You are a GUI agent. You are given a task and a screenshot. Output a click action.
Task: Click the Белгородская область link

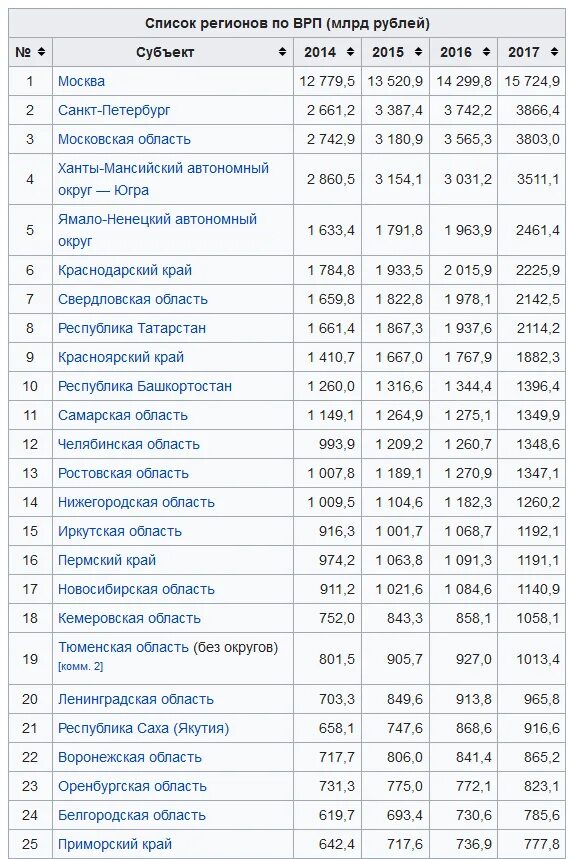(132, 815)
